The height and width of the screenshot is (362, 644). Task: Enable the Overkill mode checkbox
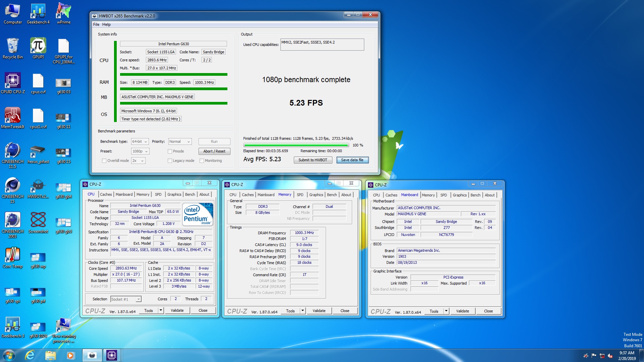coord(104,161)
